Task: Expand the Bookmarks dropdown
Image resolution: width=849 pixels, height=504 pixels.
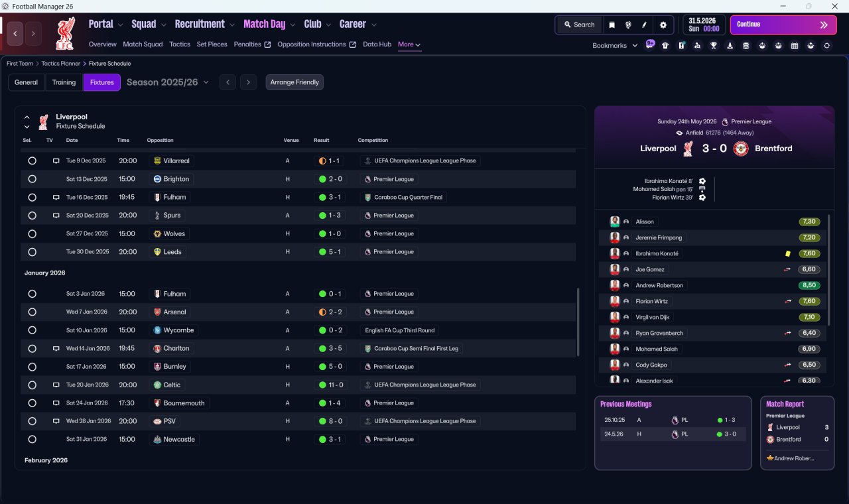Action: pyautogui.click(x=615, y=45)
